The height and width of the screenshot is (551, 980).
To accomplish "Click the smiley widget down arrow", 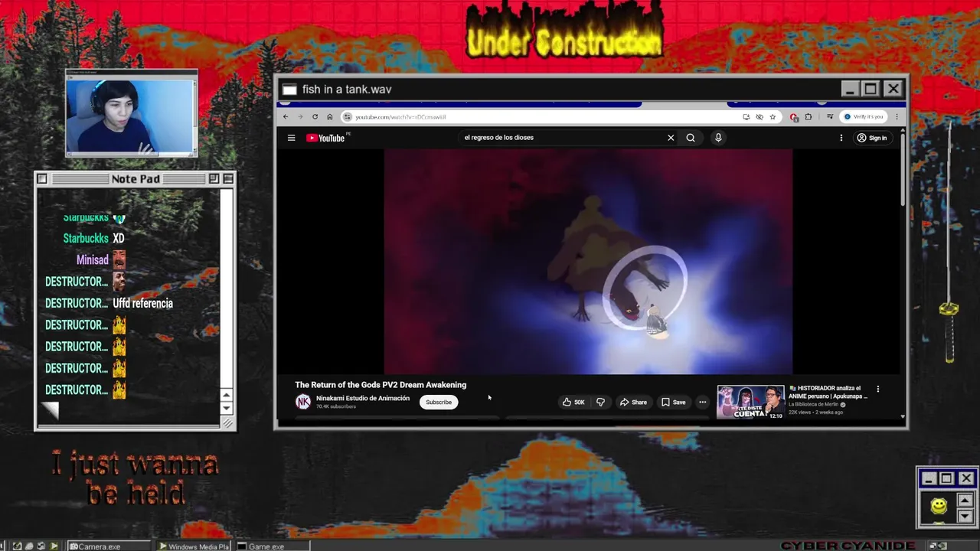I will pos(965,516).
